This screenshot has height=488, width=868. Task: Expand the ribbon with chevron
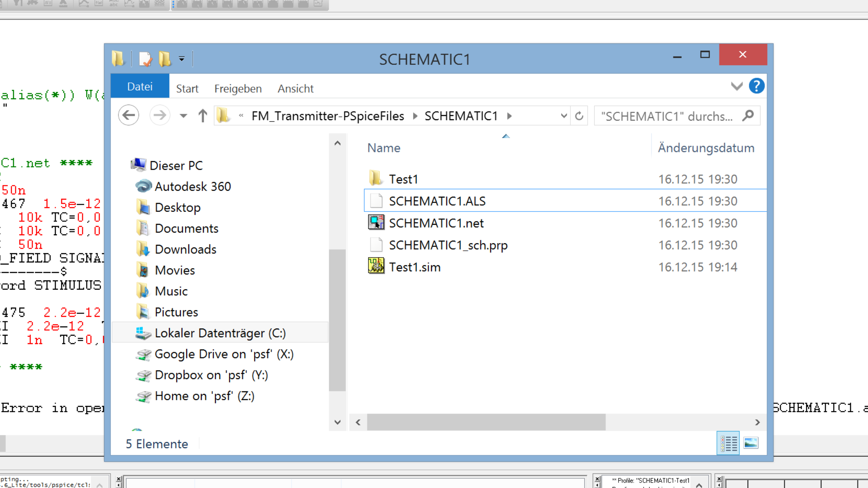pos(737,87)
